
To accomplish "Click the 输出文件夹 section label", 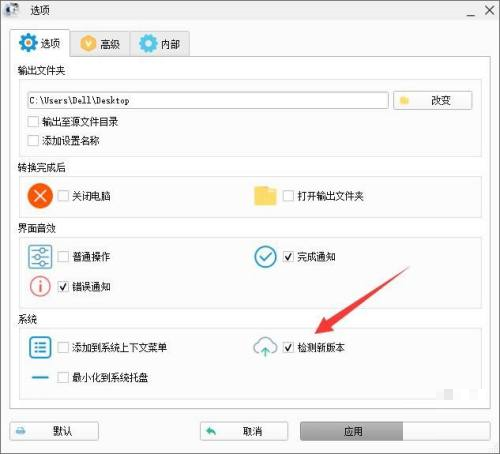I will pyautogui.click(x=41, y=70).
